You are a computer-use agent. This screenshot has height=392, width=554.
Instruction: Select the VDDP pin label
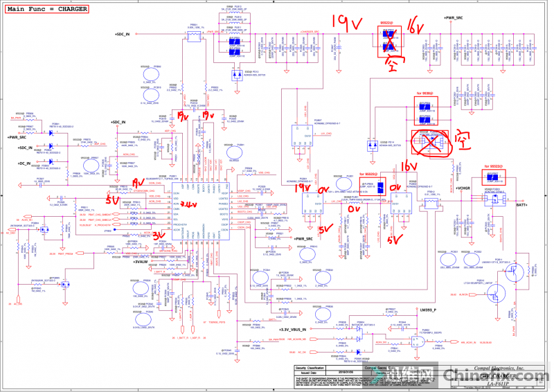point(224,193)
